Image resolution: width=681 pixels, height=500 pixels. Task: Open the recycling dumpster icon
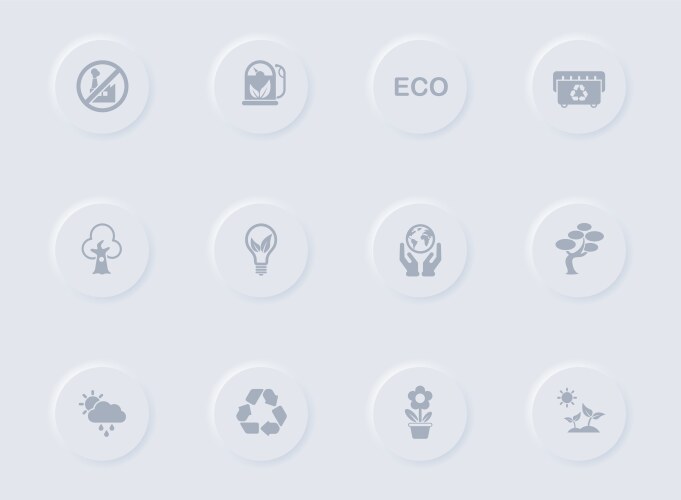579,89
